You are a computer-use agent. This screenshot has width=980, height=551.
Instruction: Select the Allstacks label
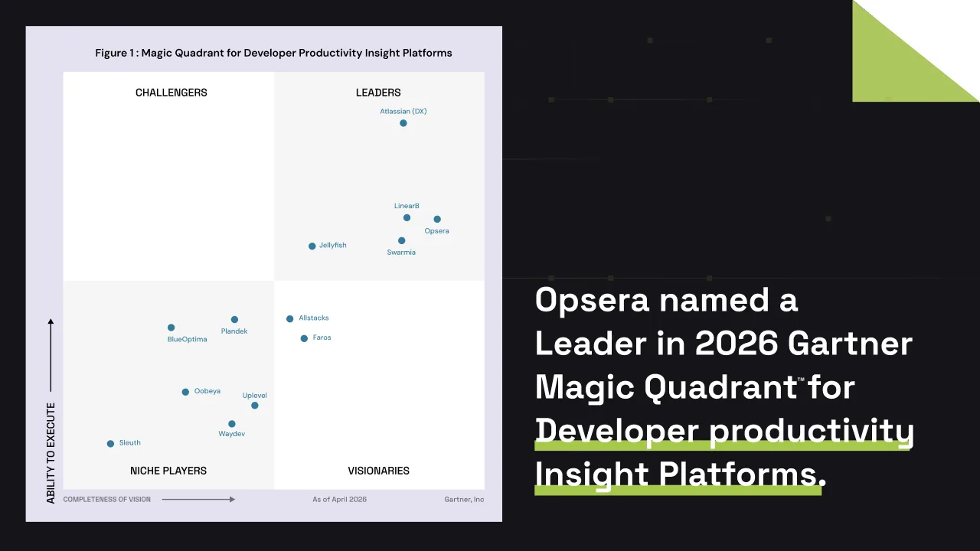click(x=314, y=318)
